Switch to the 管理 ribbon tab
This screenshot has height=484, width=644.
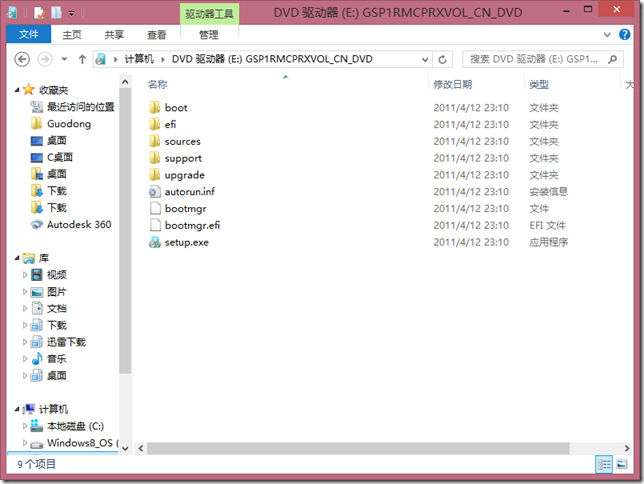pyautogui.click(x=209, y=35)
